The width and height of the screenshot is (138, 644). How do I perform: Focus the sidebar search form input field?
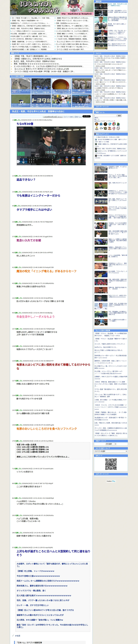point(106,116)
